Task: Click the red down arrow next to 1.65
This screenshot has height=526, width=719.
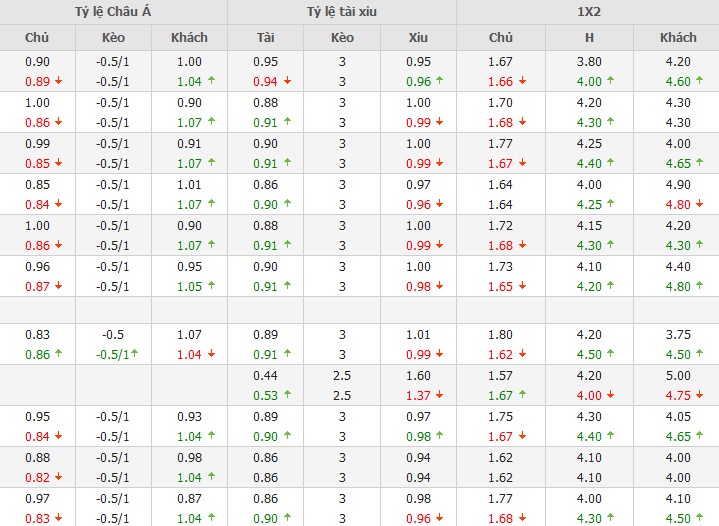Action: (520, 286)
